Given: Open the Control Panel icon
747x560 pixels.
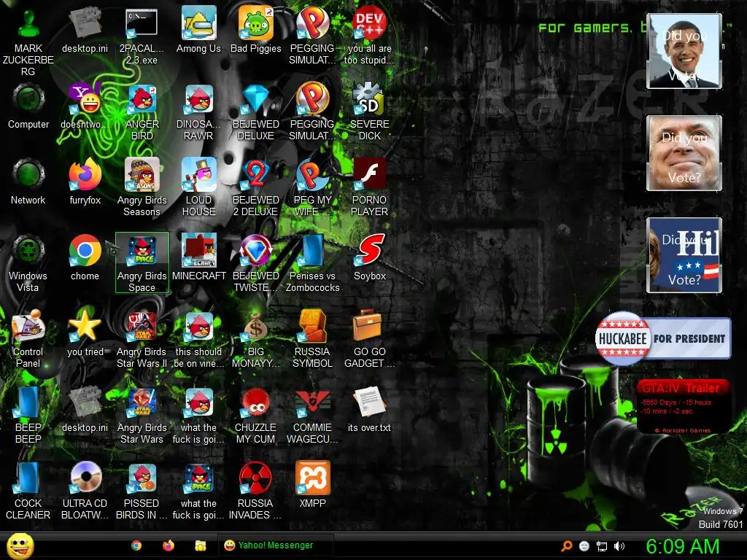Looking at the screenshot, I should pos(28,339).
